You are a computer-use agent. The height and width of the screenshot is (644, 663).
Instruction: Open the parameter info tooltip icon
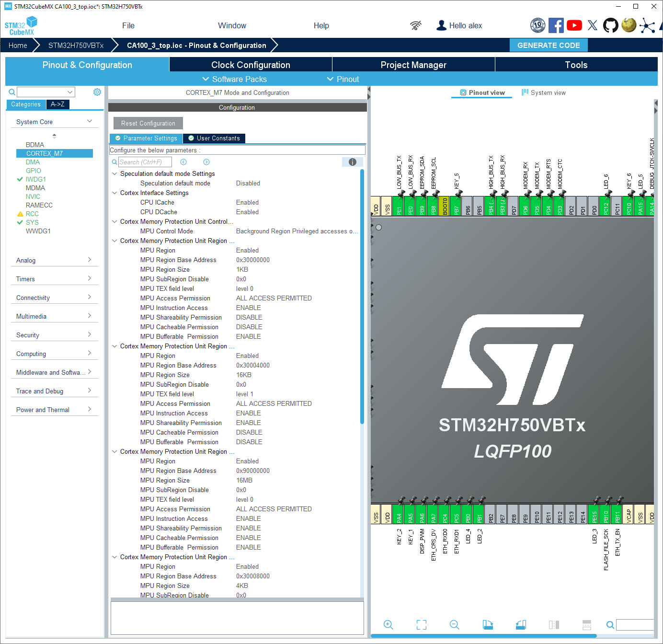[x=353, y=162]
